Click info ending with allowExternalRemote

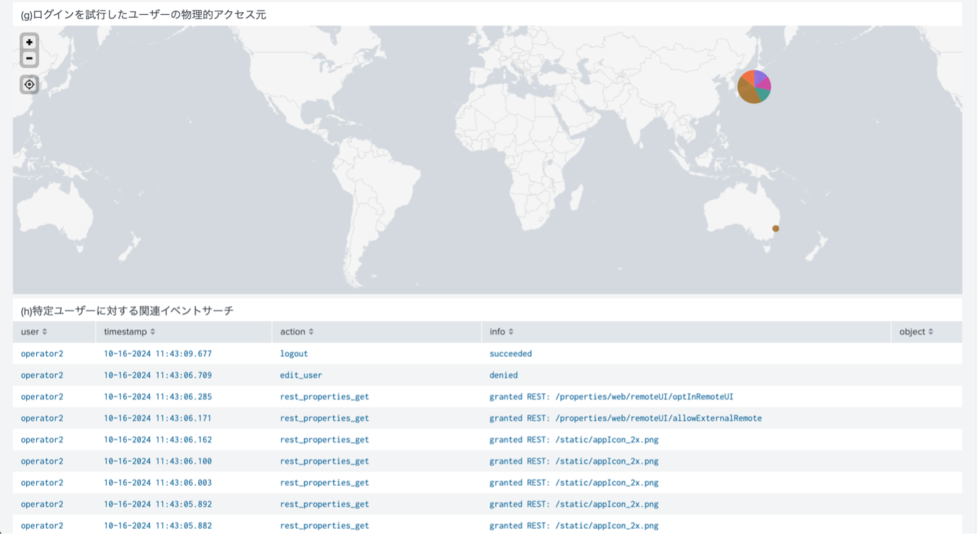625,418
